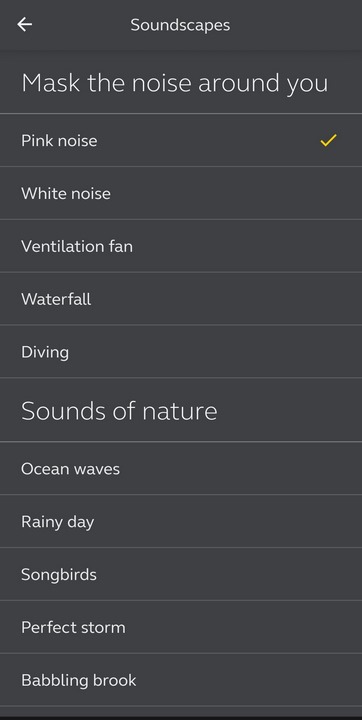Pick Ventilation fan as masking sound

(181, 246)
